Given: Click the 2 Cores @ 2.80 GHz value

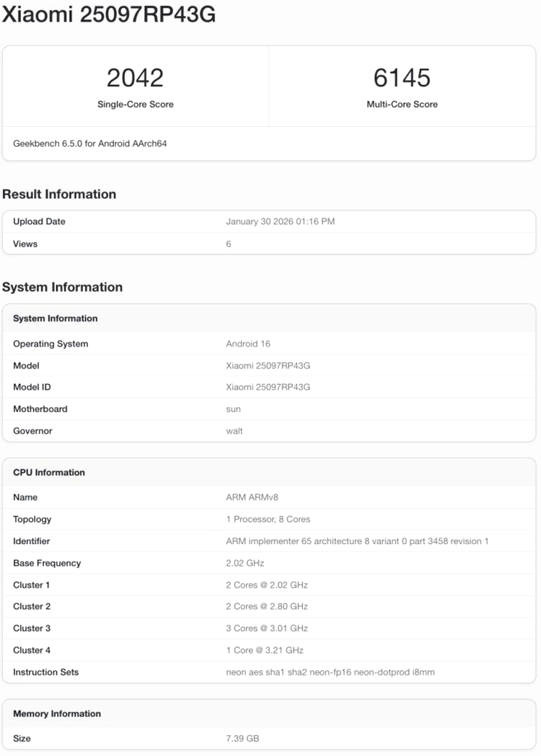Looking at the screenshot, I should point(267,607).
